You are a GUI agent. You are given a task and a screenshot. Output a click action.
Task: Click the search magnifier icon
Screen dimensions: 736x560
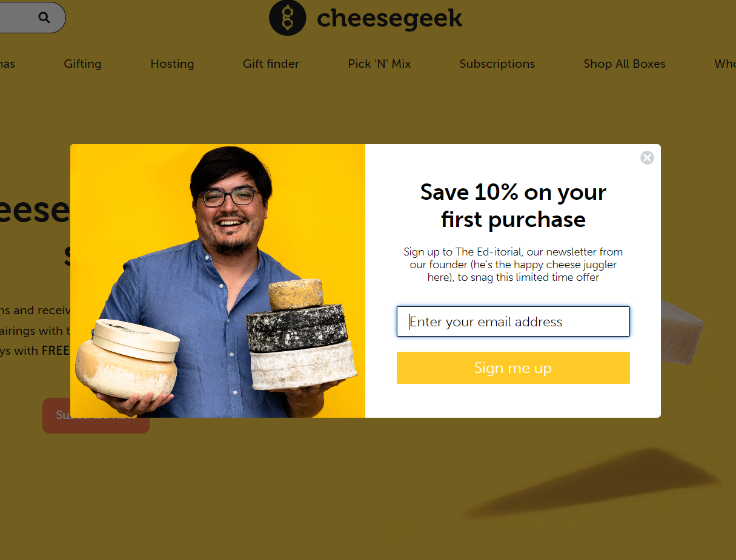(x=44, y=18)
